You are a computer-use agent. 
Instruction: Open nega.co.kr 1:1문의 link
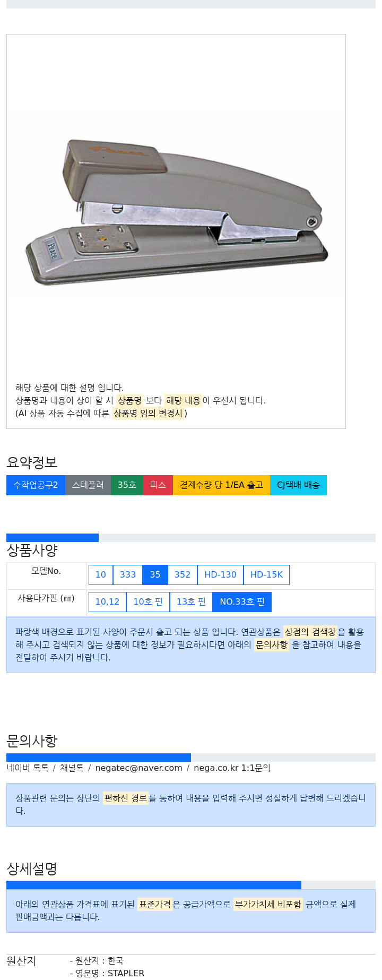point(232,768)
